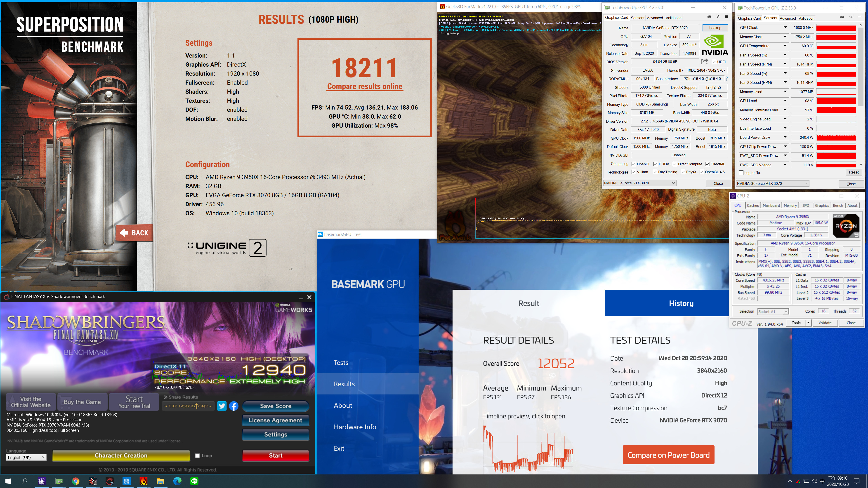Click the volume speaker icon in system tray

click(x=814, y=481)
